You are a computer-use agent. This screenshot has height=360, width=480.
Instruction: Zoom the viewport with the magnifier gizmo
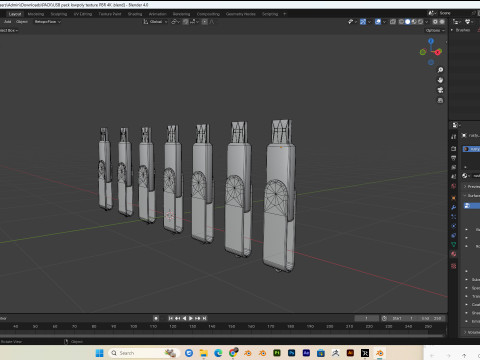(440, 70)
